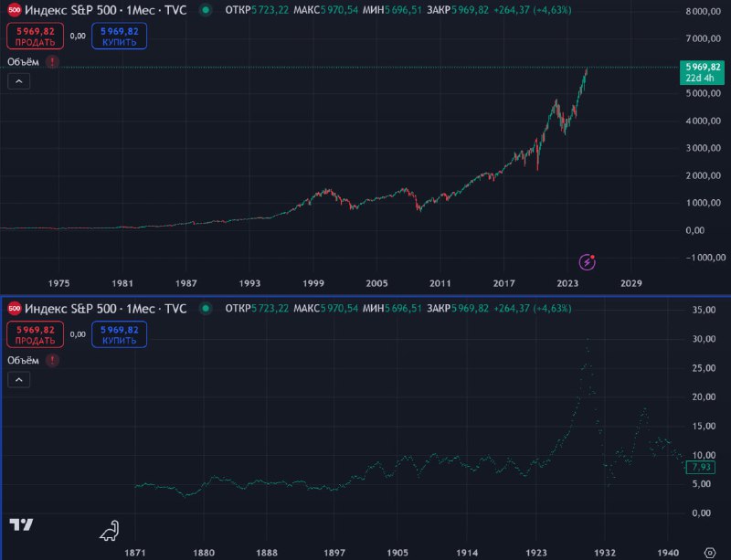The image size is (731, 560).
Task: Click the МАКС 5970,54 value in the top chart
Action: [x=326, y=10]
